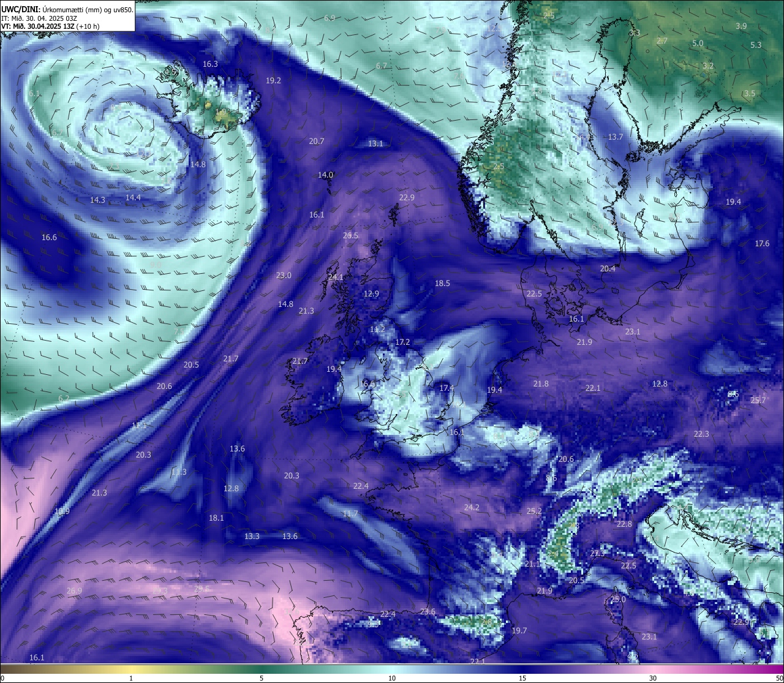This screenshot has height=683, width=784.
Task: Click the 26.9 value in the southwest
Action: click(74, 591)
